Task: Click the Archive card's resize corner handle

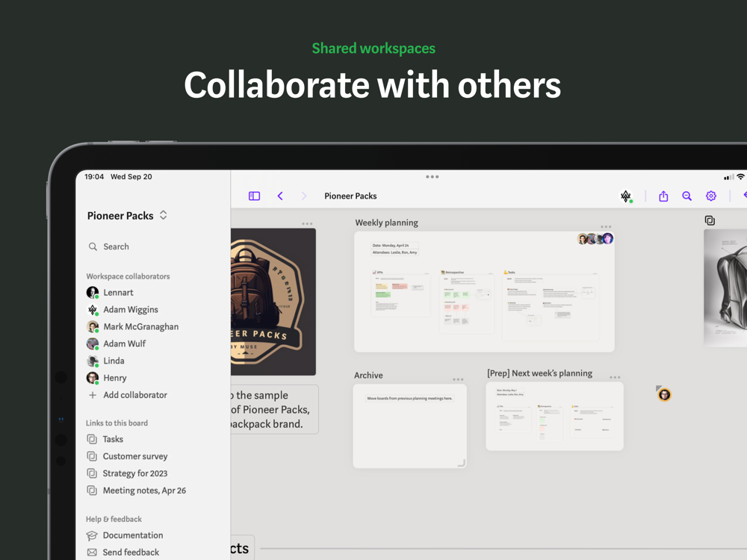Action: pos(461,463)
